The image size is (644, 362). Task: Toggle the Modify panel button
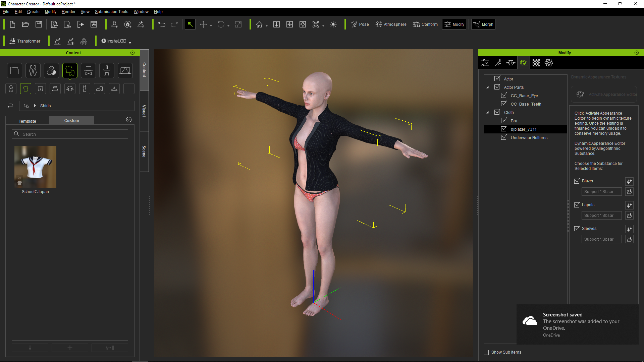click(454, 24)
